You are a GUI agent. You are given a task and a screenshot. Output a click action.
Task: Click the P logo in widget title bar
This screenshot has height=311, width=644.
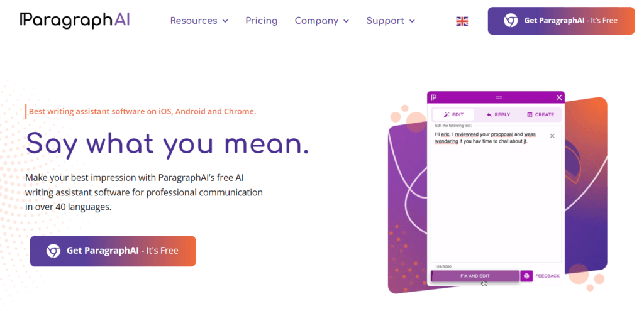click(434, 97)
